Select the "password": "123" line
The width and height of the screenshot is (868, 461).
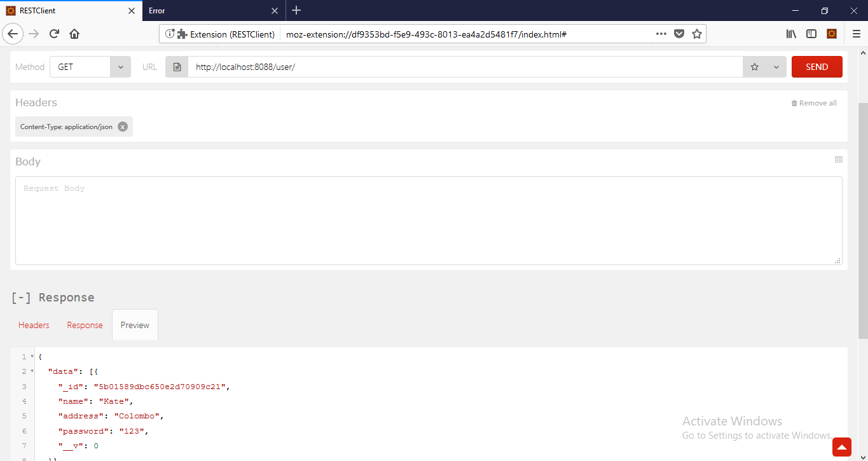click(104, 431)
